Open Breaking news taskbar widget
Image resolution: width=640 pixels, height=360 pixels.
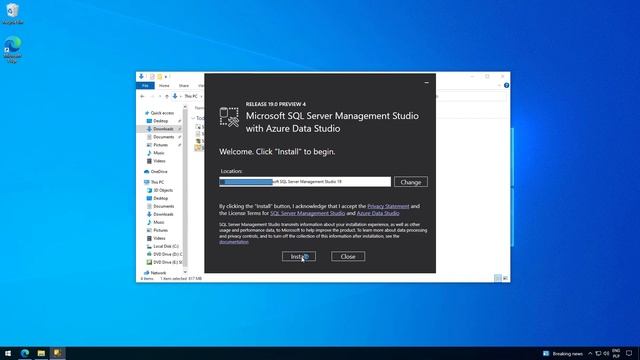[x=563, y=353]
